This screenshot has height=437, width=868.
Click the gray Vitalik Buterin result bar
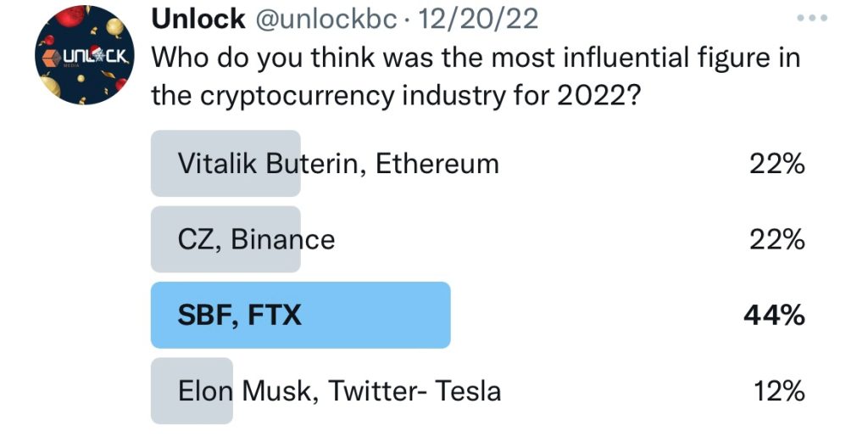pyautogui.click(x=225, y=164)
